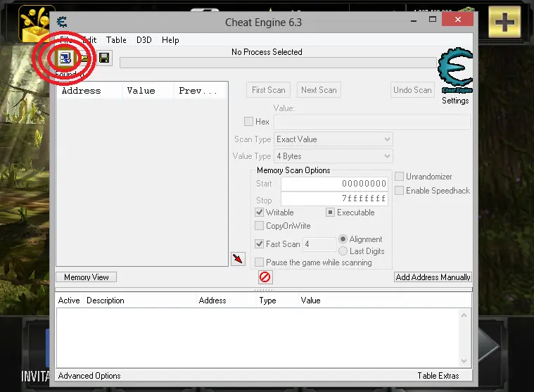Open the Table menu
534x392 pixels.
tap(116, 40)
